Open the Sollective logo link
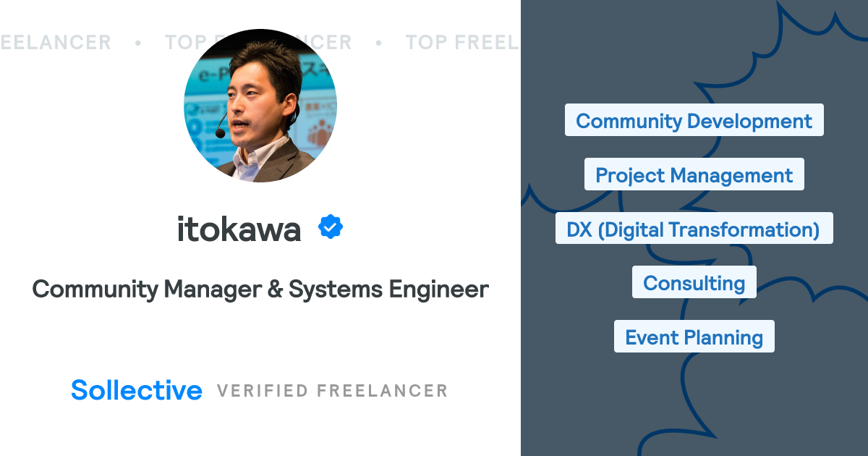 (x=137, y=390)
